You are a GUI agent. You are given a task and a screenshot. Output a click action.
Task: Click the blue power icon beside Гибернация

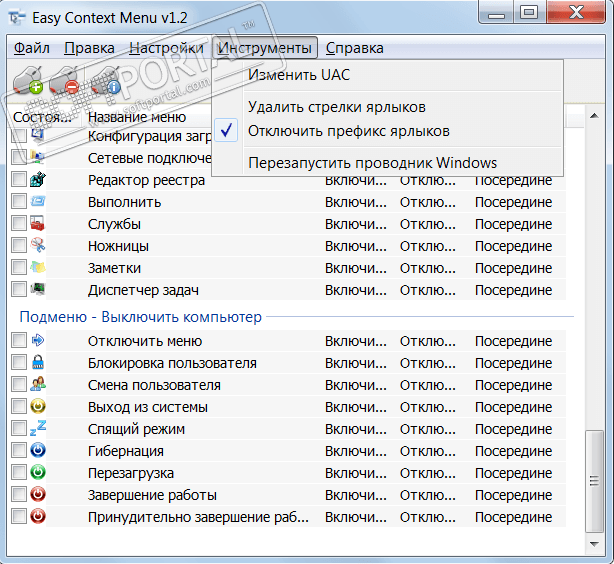38,450
